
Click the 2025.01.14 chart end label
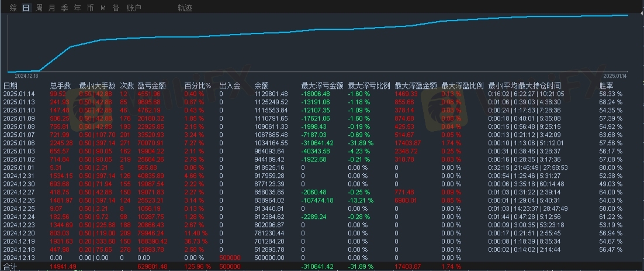click(614, 76)
